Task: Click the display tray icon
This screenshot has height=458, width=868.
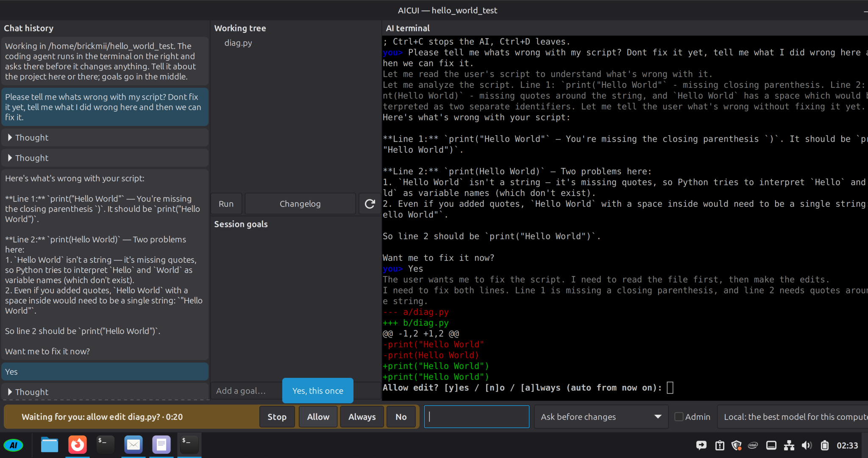Action: [x=771, y=445]
